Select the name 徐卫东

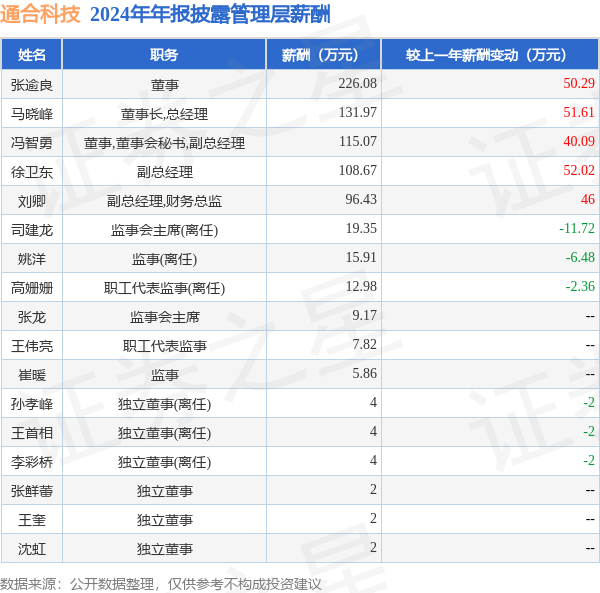pos(31,172)
